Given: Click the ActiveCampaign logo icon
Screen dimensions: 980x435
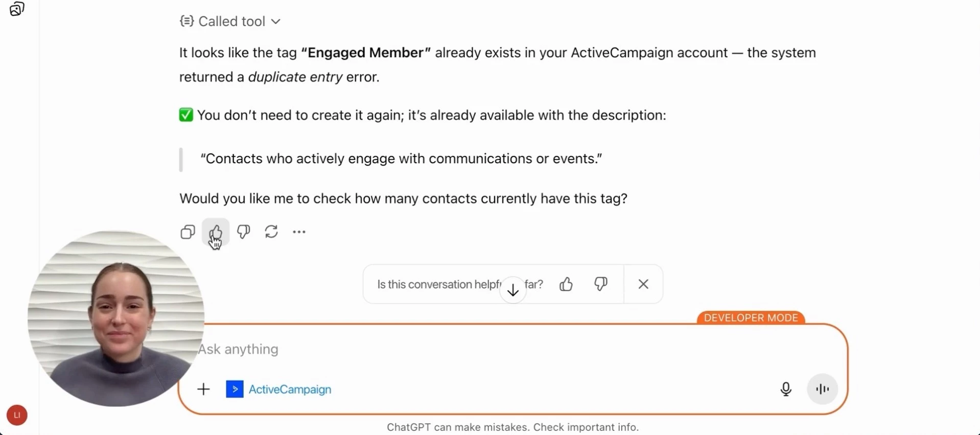Looking at the screenshot, I should point(235,390).
